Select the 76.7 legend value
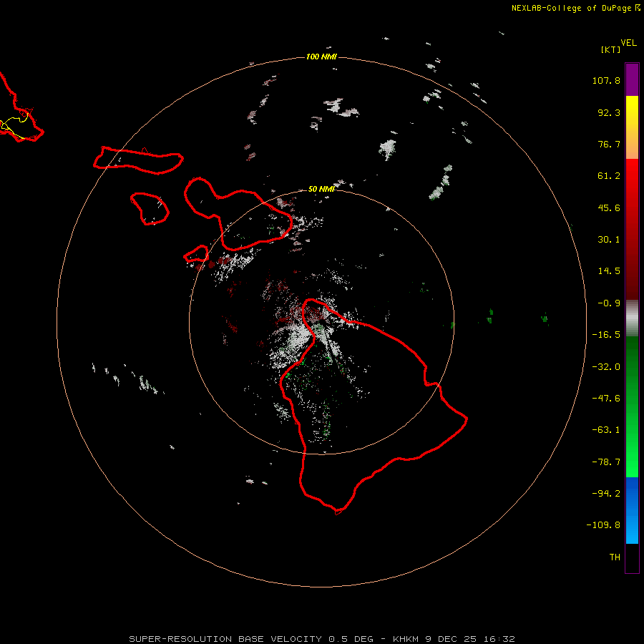This screenshot has height=644, width=644. tap(609, 144)
